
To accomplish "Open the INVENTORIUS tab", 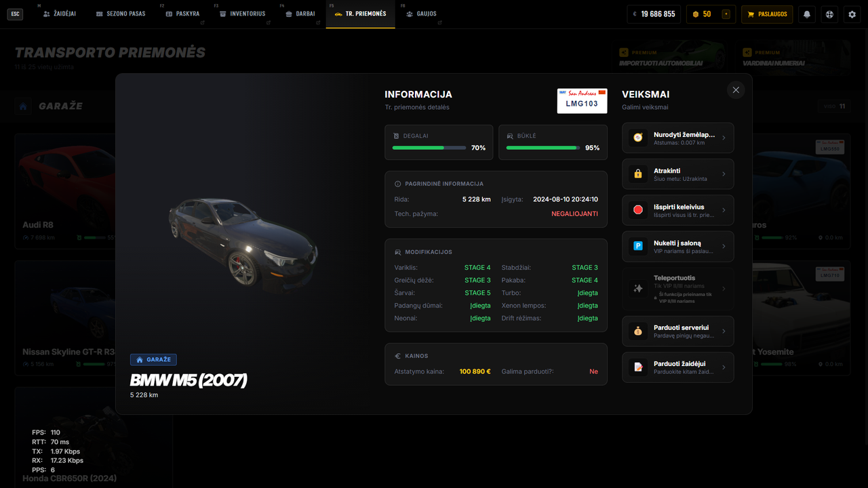I will (x=243, y=14).
